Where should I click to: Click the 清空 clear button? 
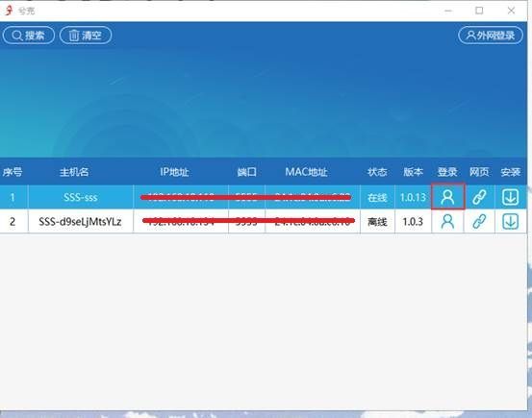pyautogui.click(x=86, y=36)
